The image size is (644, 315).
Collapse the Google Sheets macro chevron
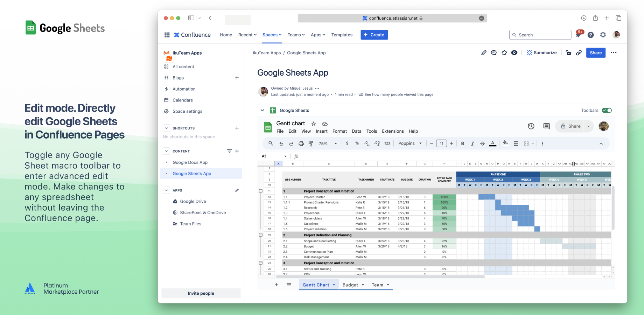point(262,110)
